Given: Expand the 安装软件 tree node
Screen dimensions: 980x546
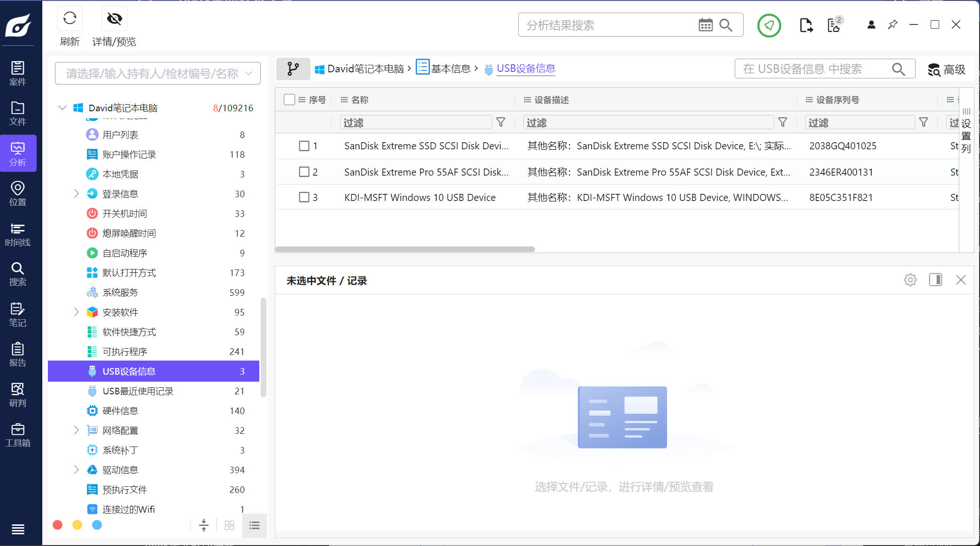Looking at the screenshot, I should [76, 312].
